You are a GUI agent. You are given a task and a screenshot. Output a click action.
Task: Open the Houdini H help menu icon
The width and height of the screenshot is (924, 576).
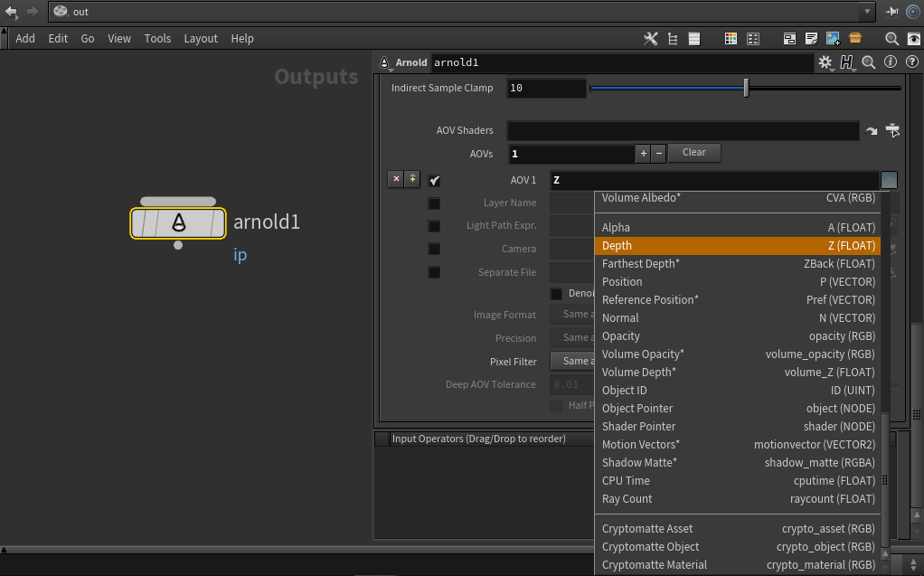847,62
